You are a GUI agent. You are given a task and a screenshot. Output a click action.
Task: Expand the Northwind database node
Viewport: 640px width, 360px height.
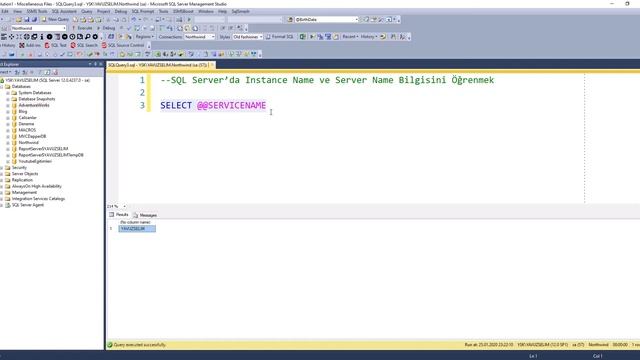coord(8,143)
